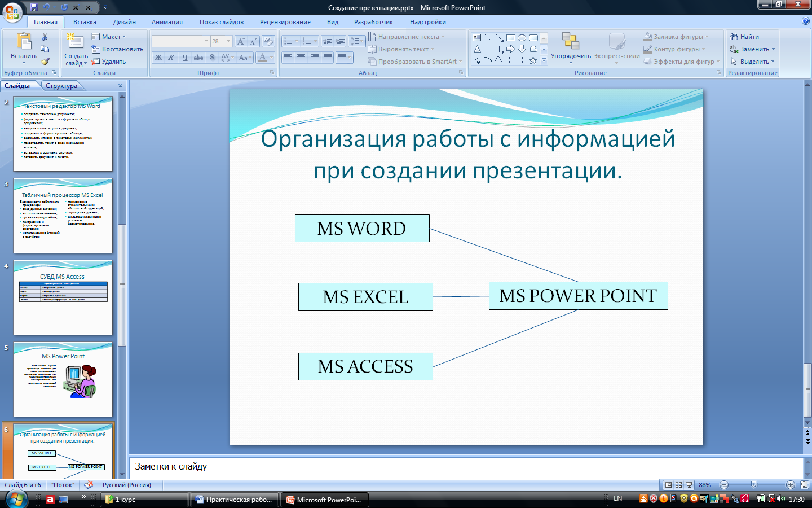Increase font size with the large A icon
The image size is (812, 508).
coord(241,41)
